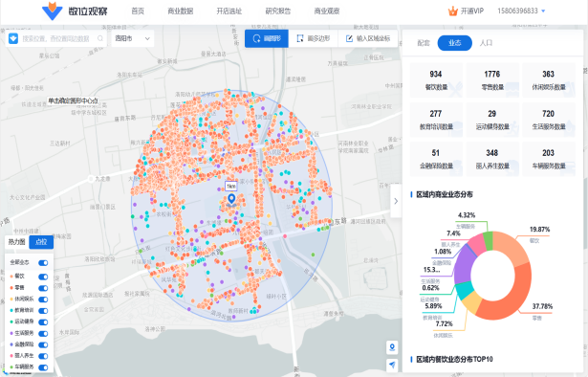Viewport: 588px width, 377px height.
Task: Click the search magnifier icon
Action: (x=100, y=38)
